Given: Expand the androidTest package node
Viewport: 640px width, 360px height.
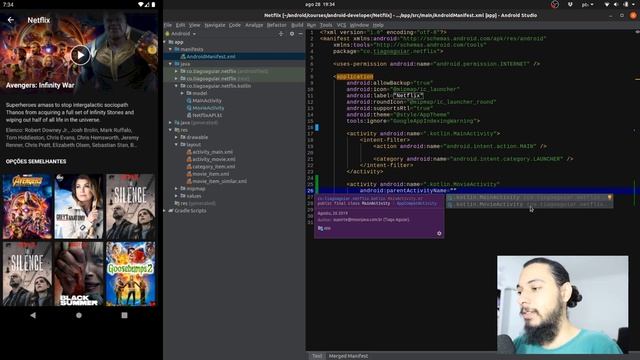Looking at the screenshot, I should tap(176, 71).
